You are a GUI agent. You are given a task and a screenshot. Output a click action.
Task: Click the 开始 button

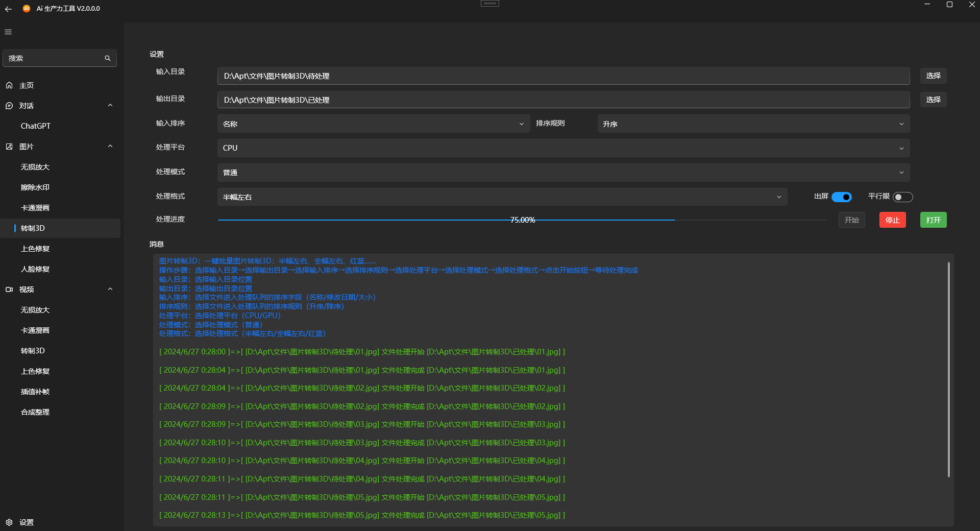[x=851, y=220]
